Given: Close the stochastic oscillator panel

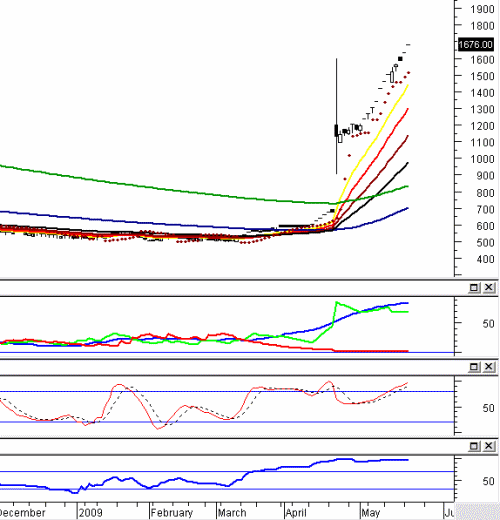Looking at the screenshot, I should pyautogui.click(x=489, y=367).
